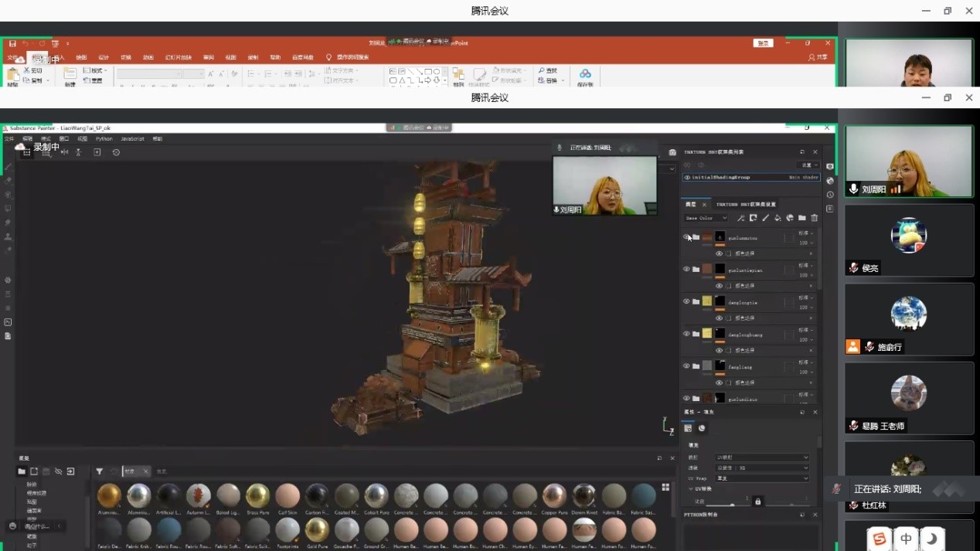Image resolution: width=980 pixels, height=551 pixels.
Task: Open the Base Color channel dropdown
Action: click(x=706, y=218)
